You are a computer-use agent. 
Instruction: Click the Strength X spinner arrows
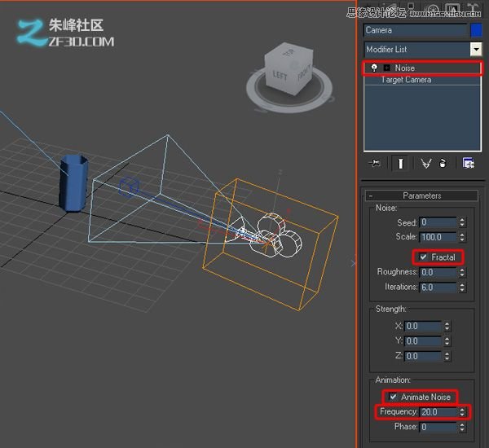point(447,326)
